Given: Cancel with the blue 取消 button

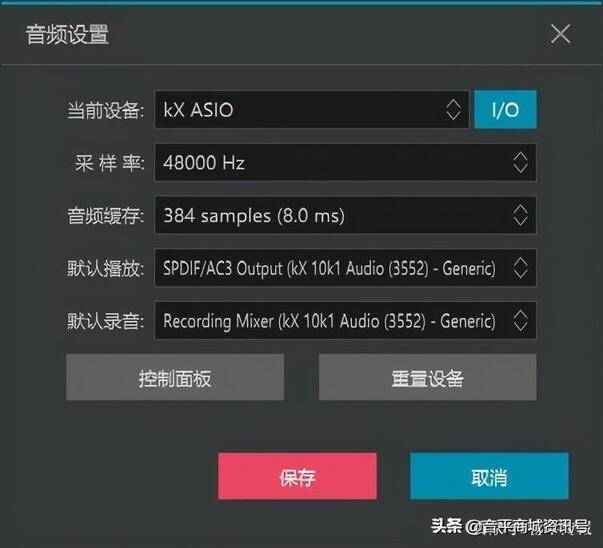Looking at the screenshot, I should pyautogui.click(x=489, y=476).
